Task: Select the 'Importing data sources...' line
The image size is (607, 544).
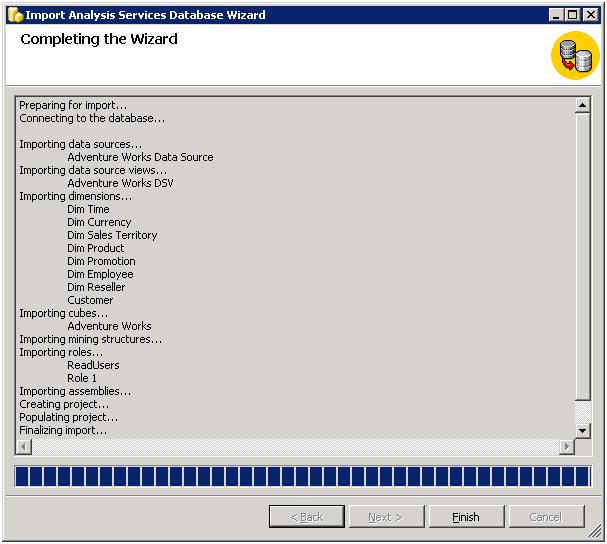Action: pos(81,144)
